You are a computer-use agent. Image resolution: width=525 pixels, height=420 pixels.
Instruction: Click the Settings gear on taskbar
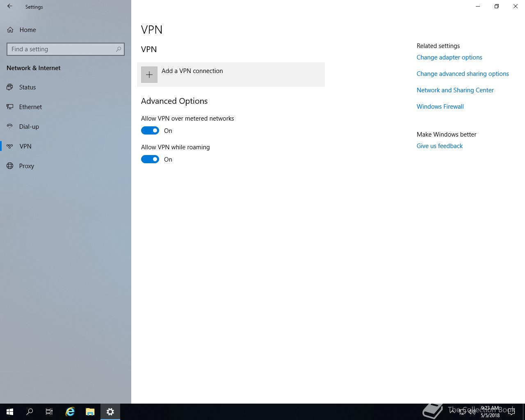pos(110,412)
